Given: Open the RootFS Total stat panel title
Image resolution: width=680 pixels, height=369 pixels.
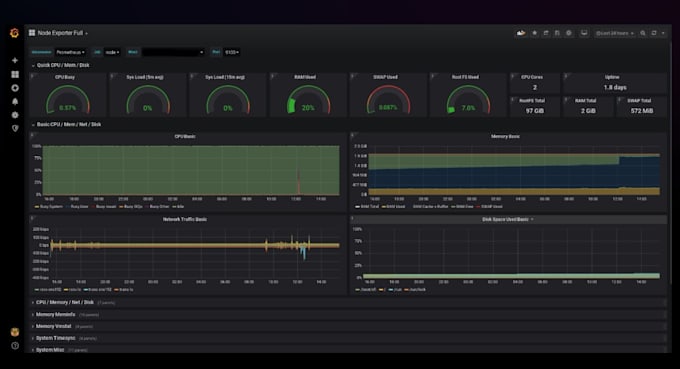Looking at the screenshot, I should [x=532, y=101].
